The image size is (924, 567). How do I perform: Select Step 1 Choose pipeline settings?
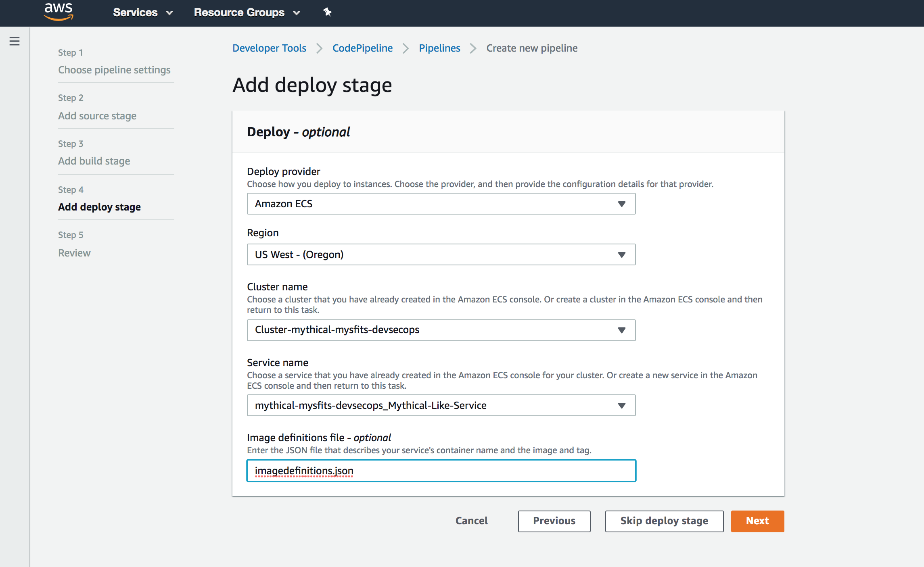click(x=114, y=70)
